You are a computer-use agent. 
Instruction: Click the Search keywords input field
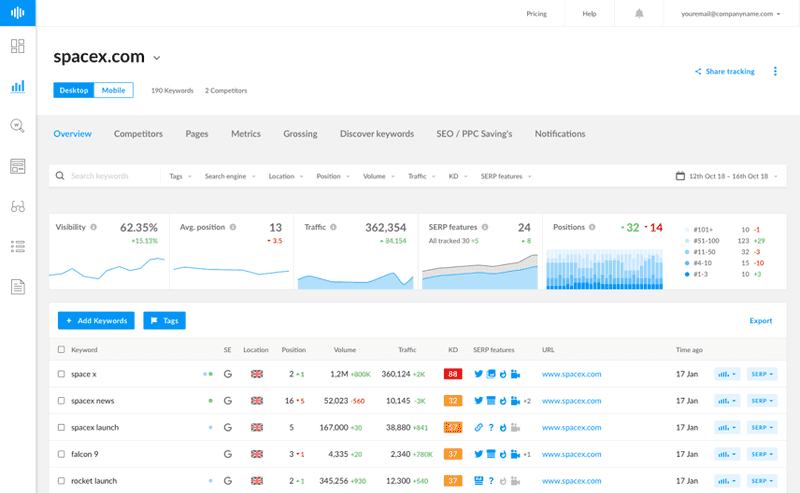pyautogui.click(x=110, y=176)
